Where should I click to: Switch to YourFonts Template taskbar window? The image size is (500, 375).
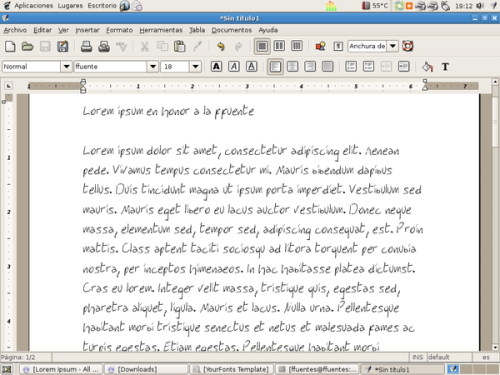[x=232, y=369]
